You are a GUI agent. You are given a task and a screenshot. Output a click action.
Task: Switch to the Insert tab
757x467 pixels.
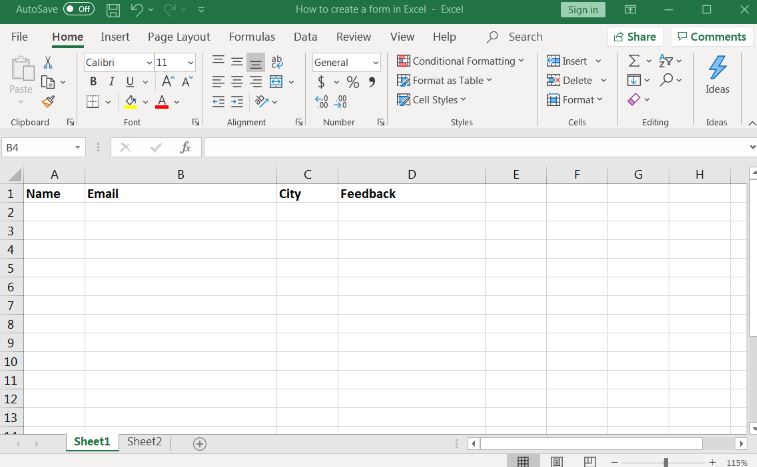click(115, 37)
